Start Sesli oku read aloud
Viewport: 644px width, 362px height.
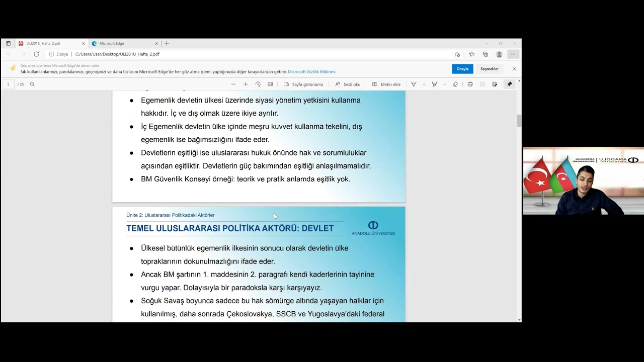pos(348,84)
